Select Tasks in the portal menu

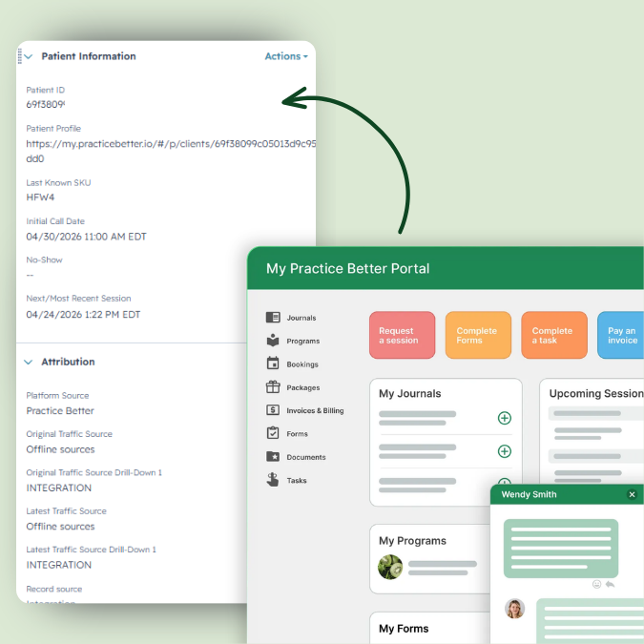[x=297, y=480]
